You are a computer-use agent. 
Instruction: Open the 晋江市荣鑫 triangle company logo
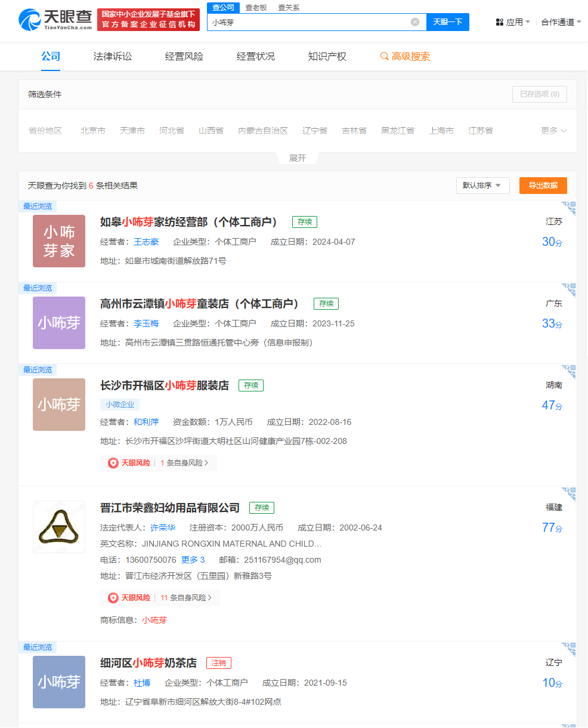(x=59, y=527)
